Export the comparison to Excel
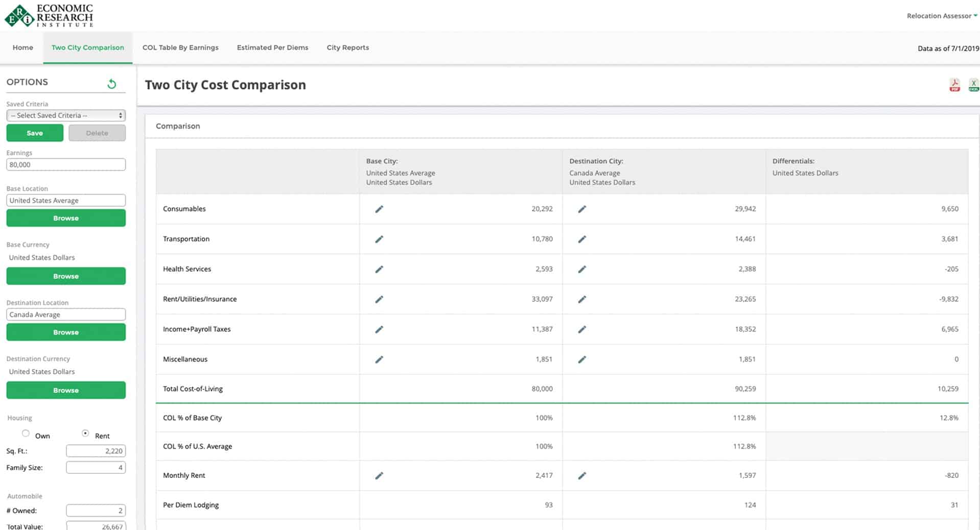Image resolution: width=980 pixels, height=530 pixels. (973, 85)
